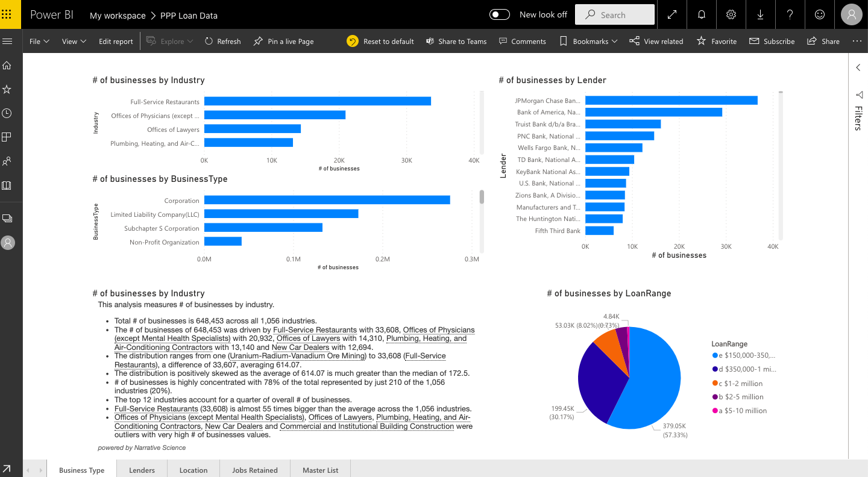Open the app launcher waffle icon
The width and height of the screenshot is (868, 477).
(7, 14)
